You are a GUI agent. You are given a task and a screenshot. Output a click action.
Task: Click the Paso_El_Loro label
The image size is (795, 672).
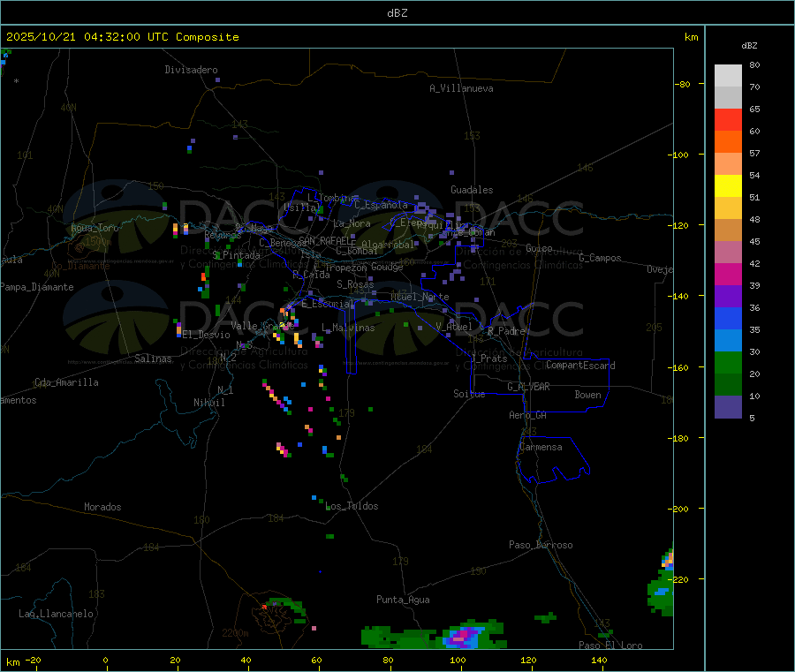click(610, 646)
